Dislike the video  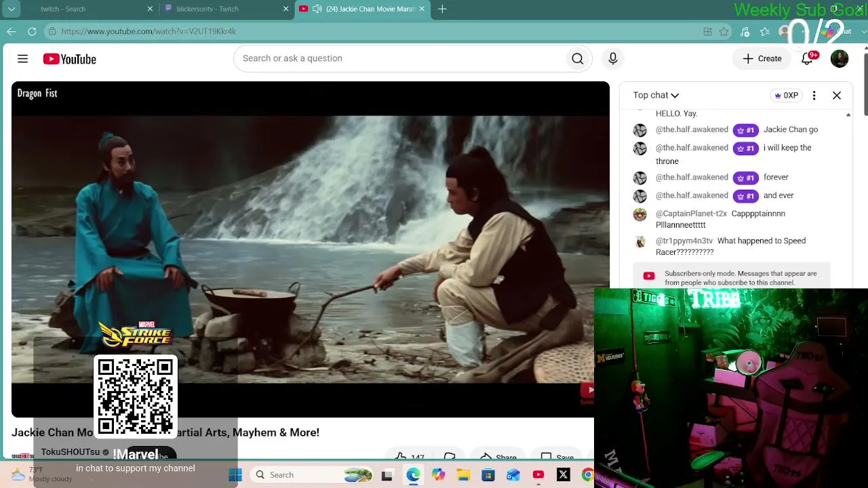pos(450,457)
